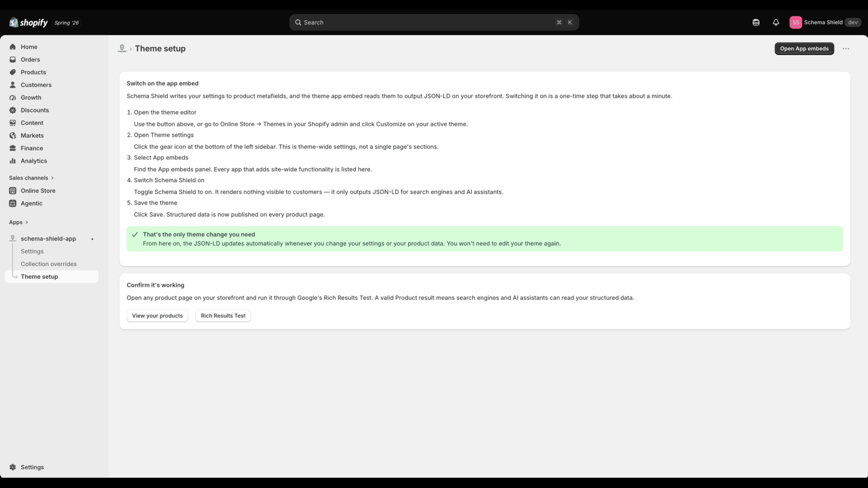The image size is (868, 488).
Task: Open Finance using the bank icon
Action: tap(12, 148)
